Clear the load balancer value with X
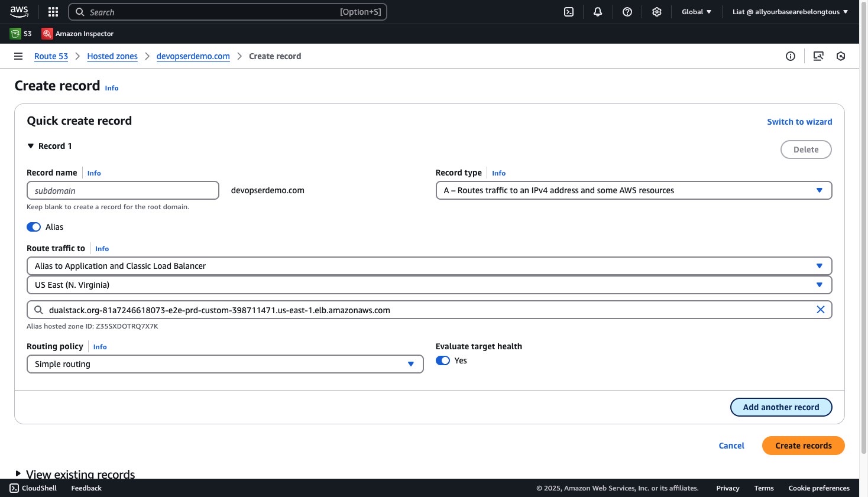 (x=821, y=310)
